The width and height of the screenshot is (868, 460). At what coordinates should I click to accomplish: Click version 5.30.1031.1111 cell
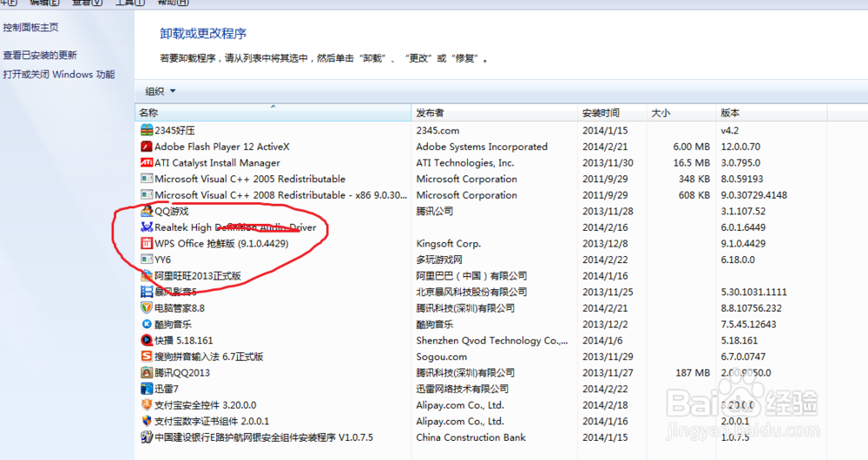(x=753, y=291)
